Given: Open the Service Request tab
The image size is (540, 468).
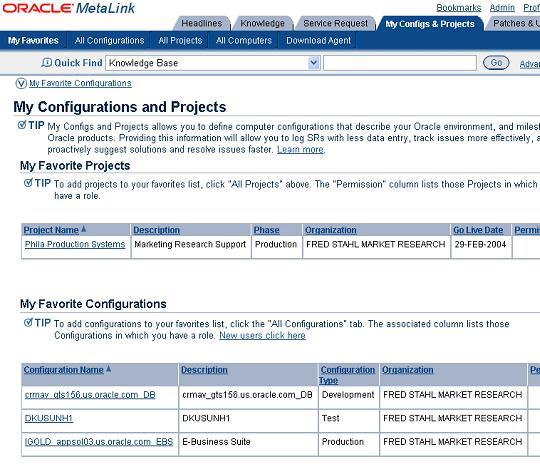Looking at the screenshot, I should pos(335,23).
